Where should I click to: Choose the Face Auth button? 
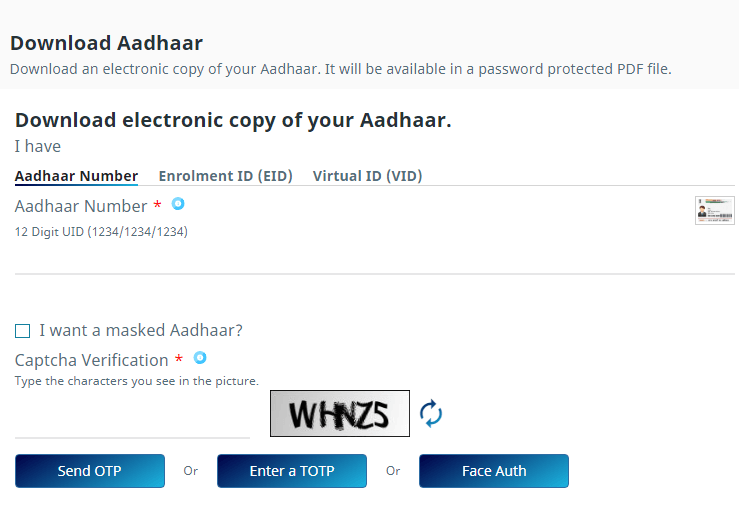pos(494,471)
